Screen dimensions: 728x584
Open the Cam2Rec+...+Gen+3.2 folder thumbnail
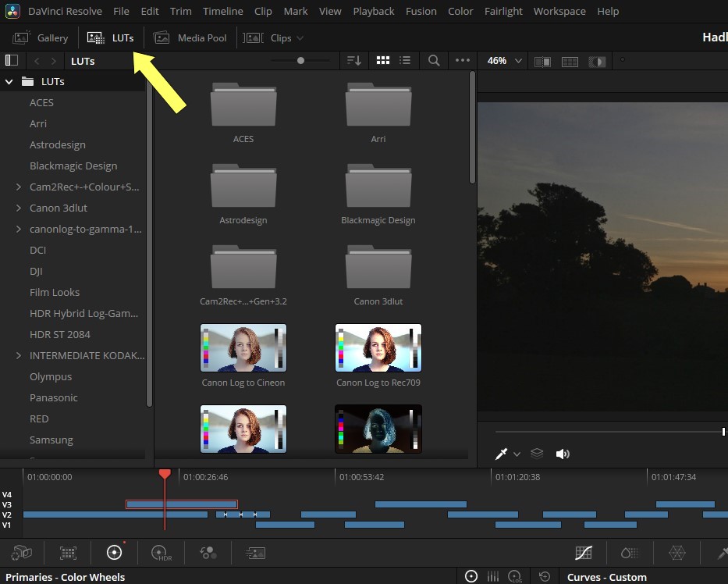243,267
